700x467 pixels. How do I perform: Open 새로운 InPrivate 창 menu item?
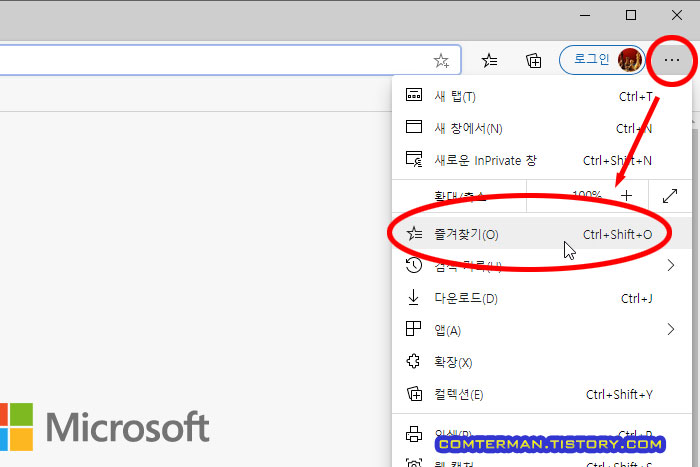542,160
